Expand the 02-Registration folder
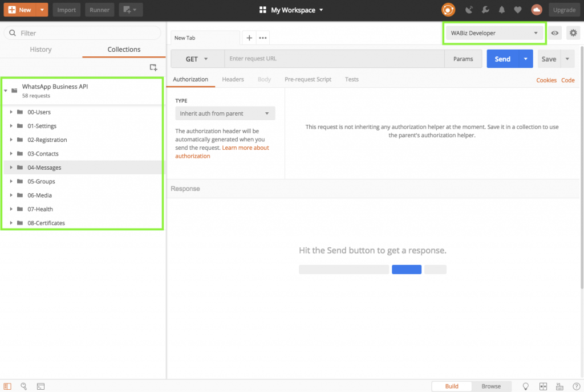Viewport: 584px width, 392px height. [11, 140]
